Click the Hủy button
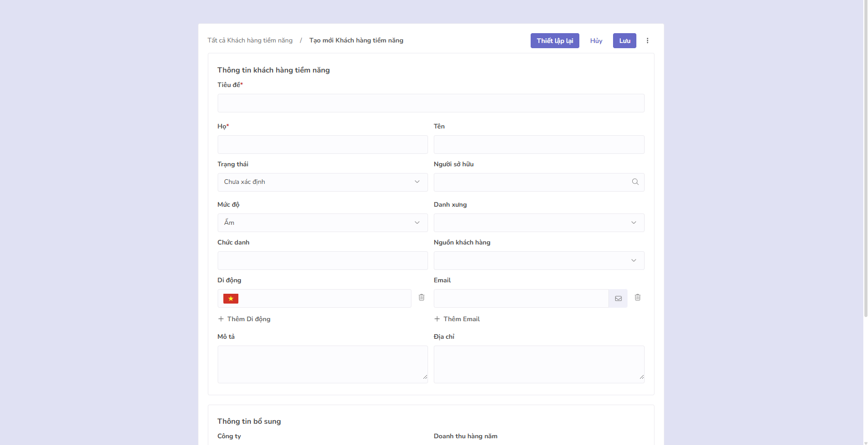This screenshot has height=445, width=868. point(596,41)
